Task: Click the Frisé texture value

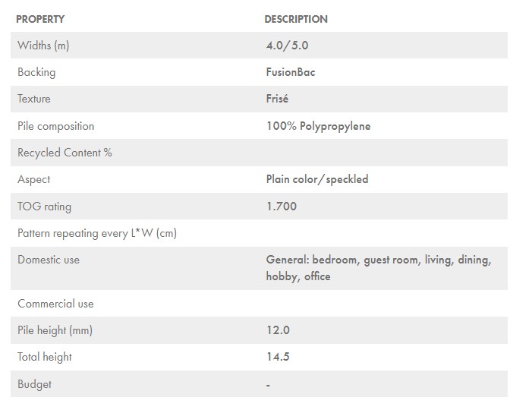Action: click(277, 99)
